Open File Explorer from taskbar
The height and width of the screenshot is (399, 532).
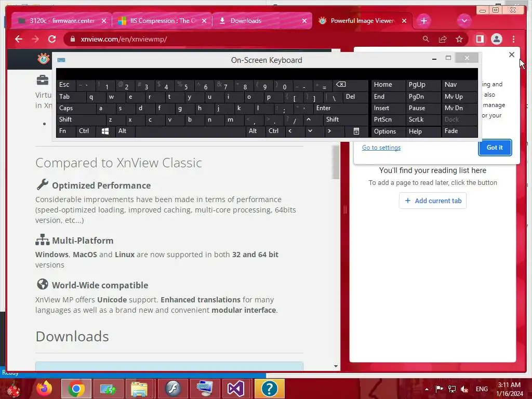click(139, 389)
